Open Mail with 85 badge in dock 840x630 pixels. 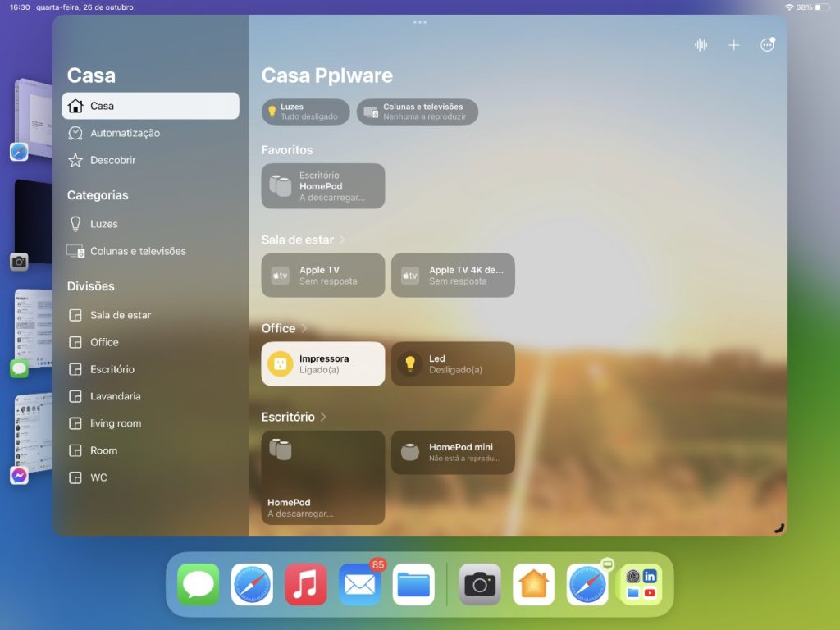[x=360, y=584]
